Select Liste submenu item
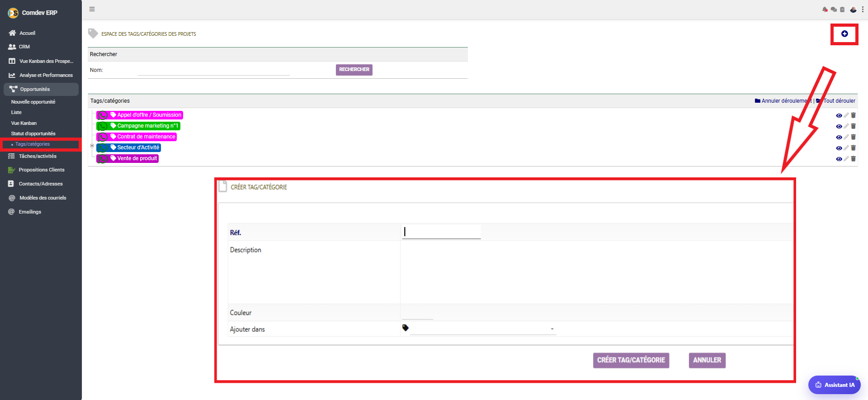The image size is (868, 400). 16,112
